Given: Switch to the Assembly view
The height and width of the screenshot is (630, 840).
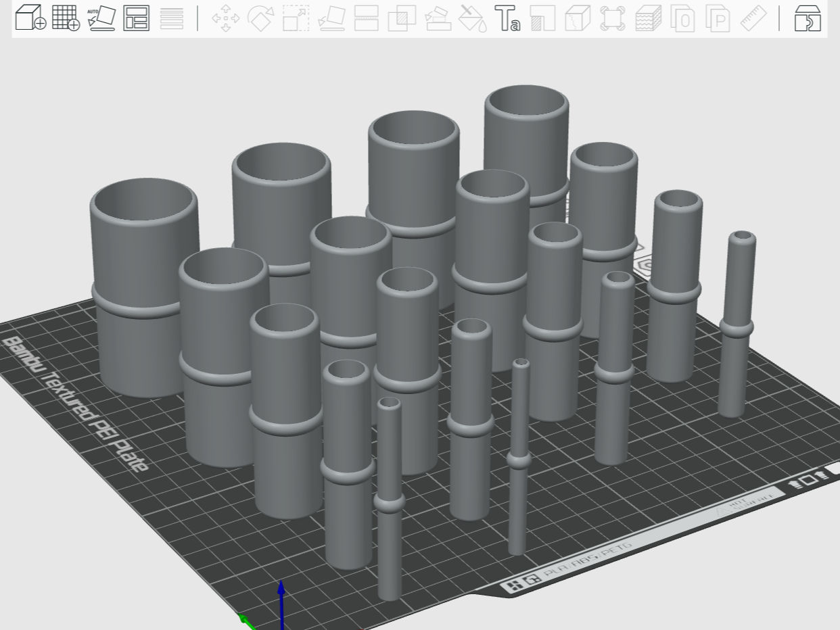Looking at the screenshot, I should (x=807, y=18).
